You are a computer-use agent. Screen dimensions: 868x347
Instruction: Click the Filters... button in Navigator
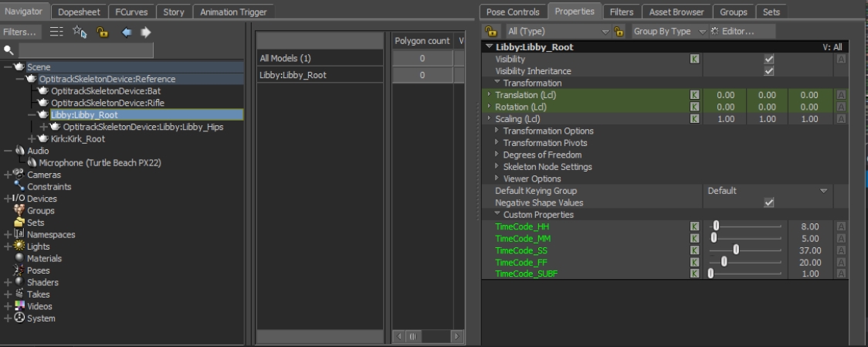(20, 32)
